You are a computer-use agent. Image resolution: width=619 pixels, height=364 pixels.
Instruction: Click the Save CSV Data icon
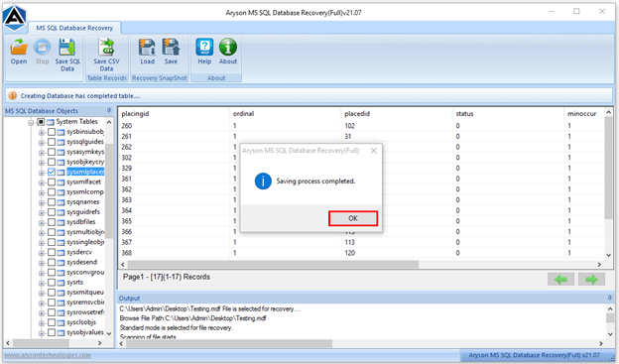coord(106,48)
